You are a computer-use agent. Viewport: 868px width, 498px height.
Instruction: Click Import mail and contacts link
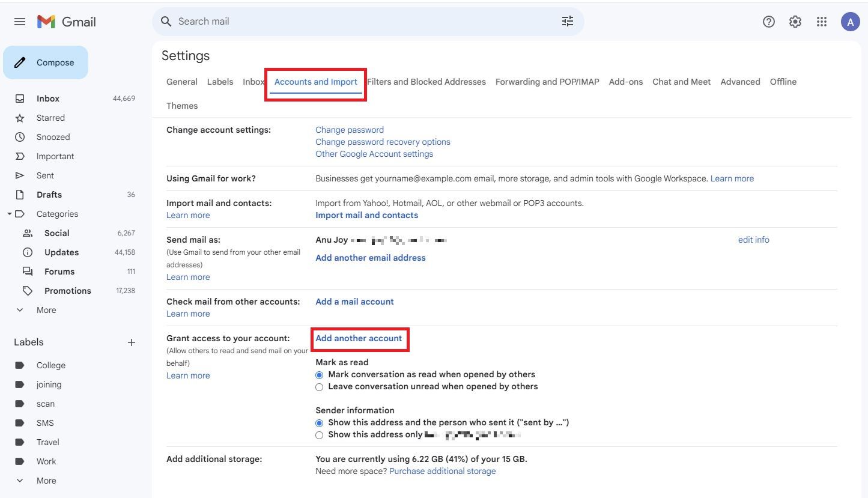pos(367,215)
